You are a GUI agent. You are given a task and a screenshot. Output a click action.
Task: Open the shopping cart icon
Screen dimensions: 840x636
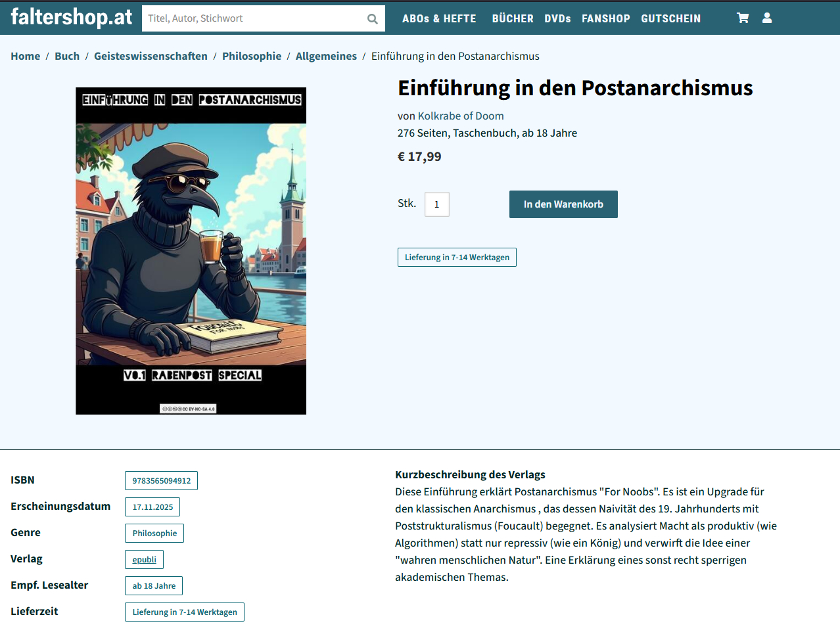pyautogui.click(x=743, y=18)
